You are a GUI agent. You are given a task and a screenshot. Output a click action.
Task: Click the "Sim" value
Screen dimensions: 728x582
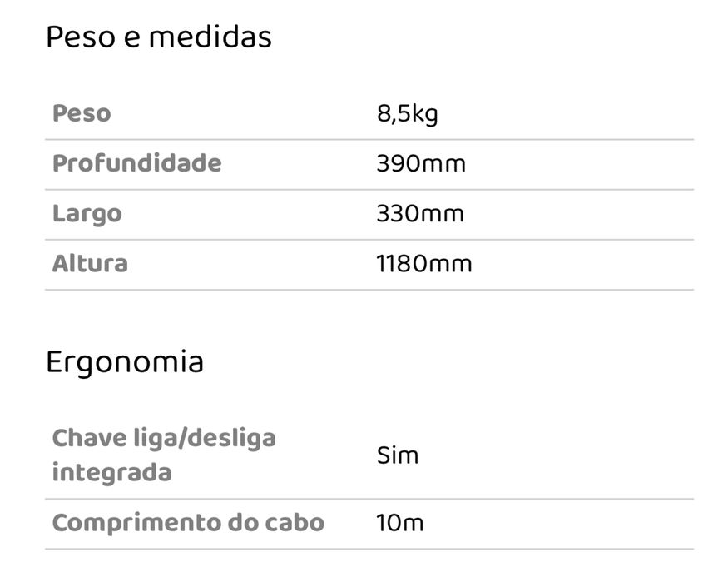point(398,455)
